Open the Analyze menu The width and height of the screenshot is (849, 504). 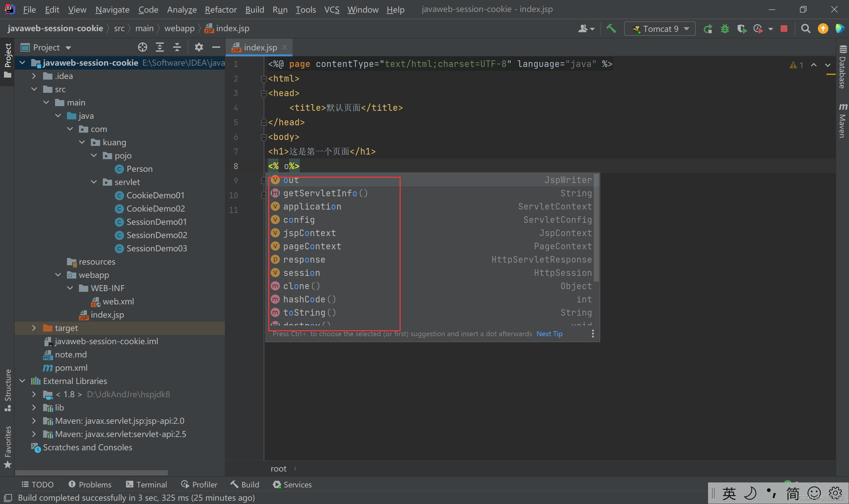[182, 10]
